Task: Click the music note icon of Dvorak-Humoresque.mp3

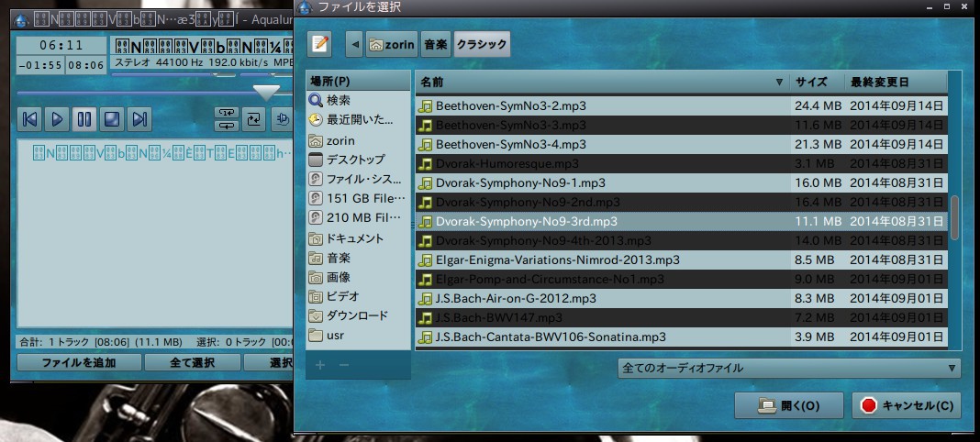Action: pyautogui.click(x=426, y=164)
